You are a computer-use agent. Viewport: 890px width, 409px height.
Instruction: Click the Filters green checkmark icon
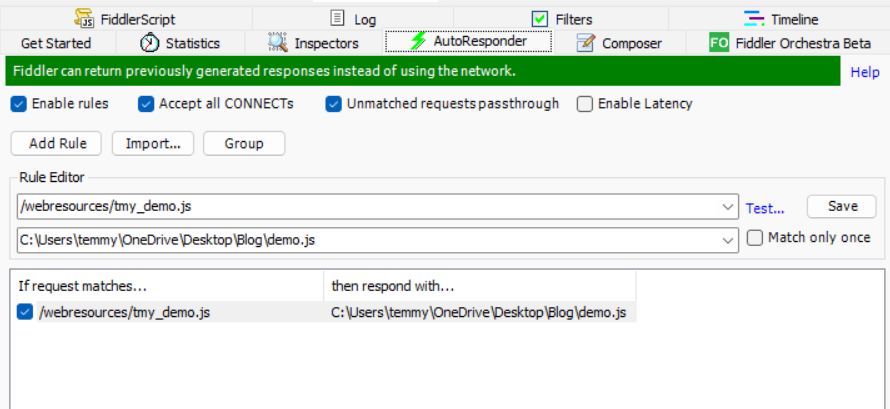coord(539,19)
